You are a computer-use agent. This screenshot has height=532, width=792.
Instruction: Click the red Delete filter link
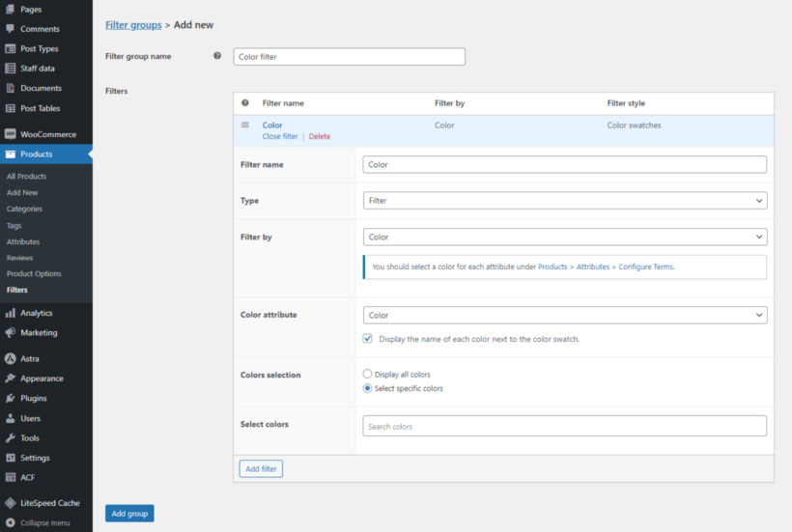(320, 136)
